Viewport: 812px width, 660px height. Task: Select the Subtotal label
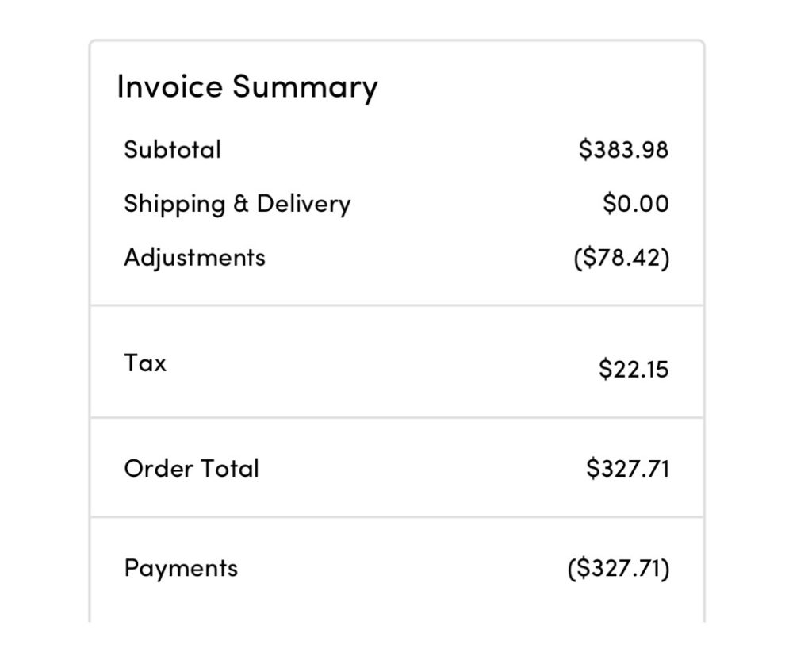click(x=172, y=149)
